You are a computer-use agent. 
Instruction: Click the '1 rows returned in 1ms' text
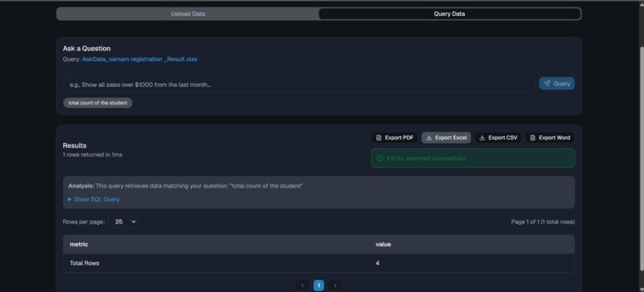(93, 155)
